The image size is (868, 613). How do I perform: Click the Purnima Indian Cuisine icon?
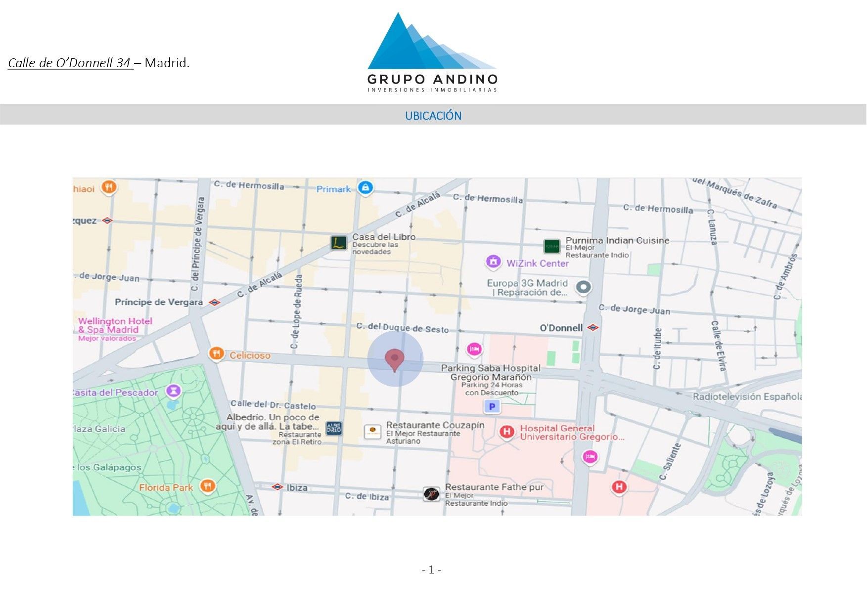click(551, 246)
